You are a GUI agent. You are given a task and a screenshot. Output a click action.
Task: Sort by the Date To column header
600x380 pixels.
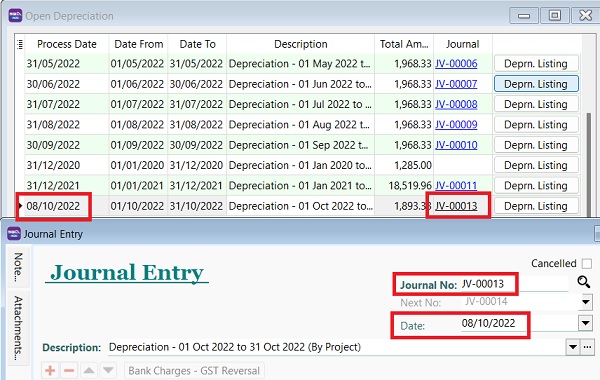[197, 44]
